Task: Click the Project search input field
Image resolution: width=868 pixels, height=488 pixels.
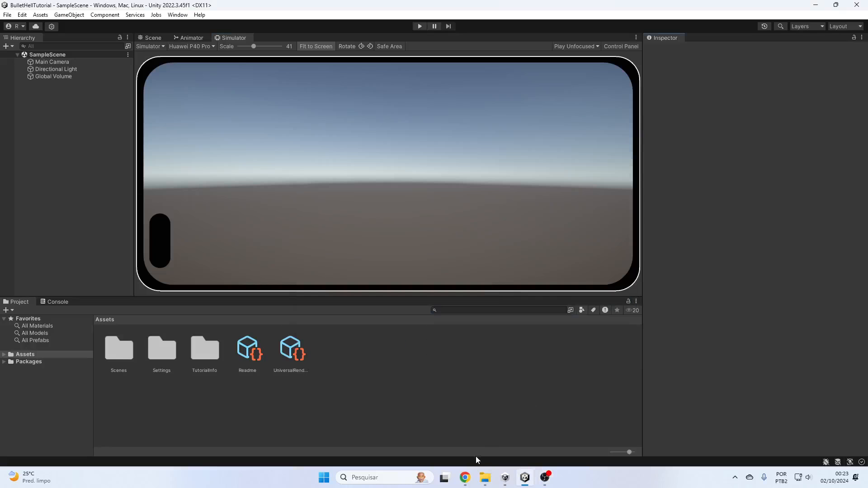Action: pyautogui.click(x=498, y=310)
